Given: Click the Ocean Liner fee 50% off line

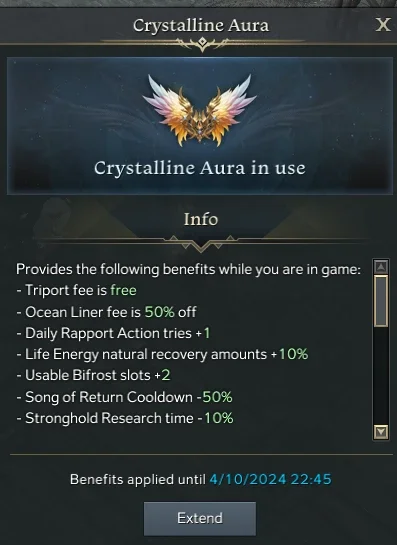Looking at the screenshot, I should point(106,312).
